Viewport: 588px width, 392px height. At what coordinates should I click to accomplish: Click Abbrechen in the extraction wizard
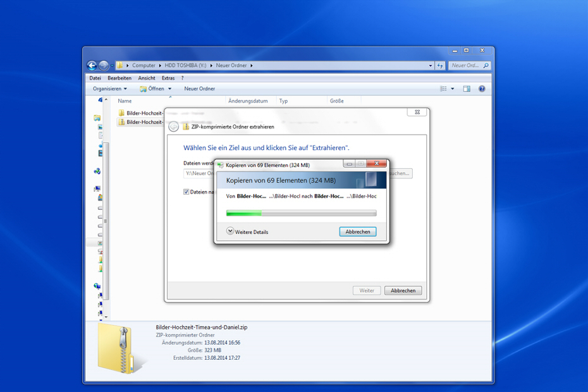tap(403, 290)
